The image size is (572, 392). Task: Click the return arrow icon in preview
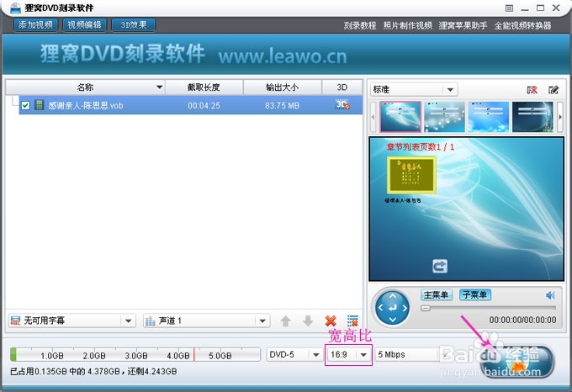[x=440, y=266]
